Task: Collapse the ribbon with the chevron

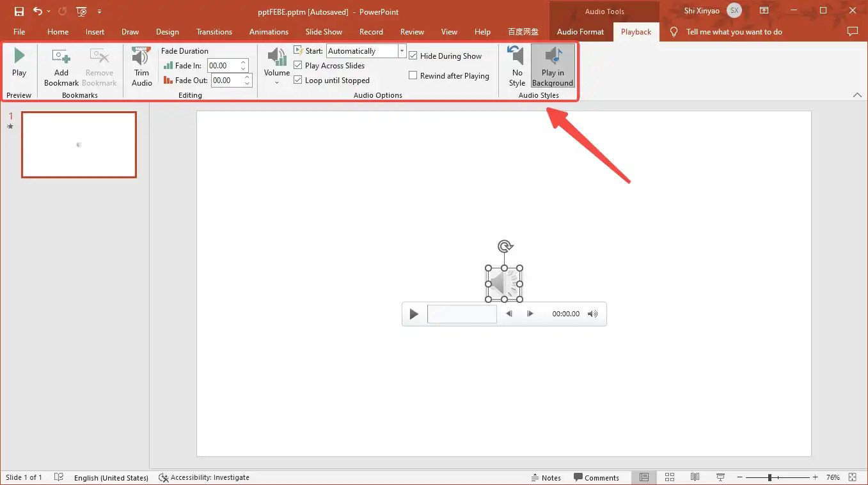Action: [857, 95]
